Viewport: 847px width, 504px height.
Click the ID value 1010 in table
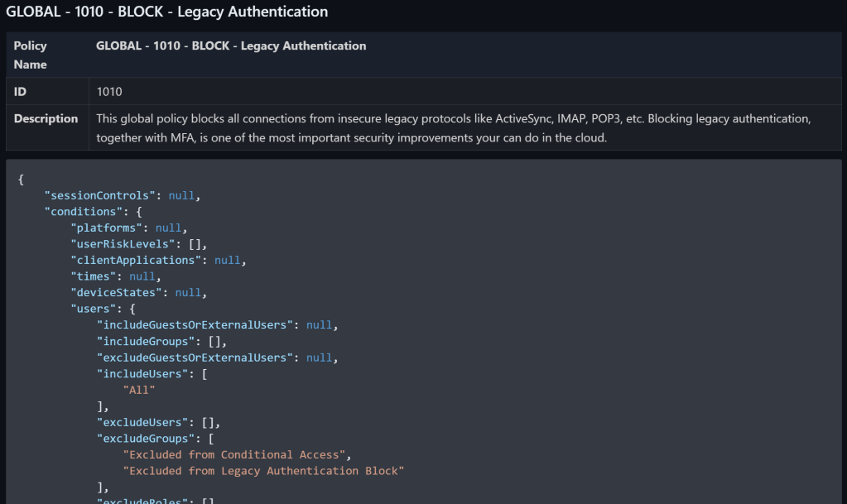tap(109, 91)
